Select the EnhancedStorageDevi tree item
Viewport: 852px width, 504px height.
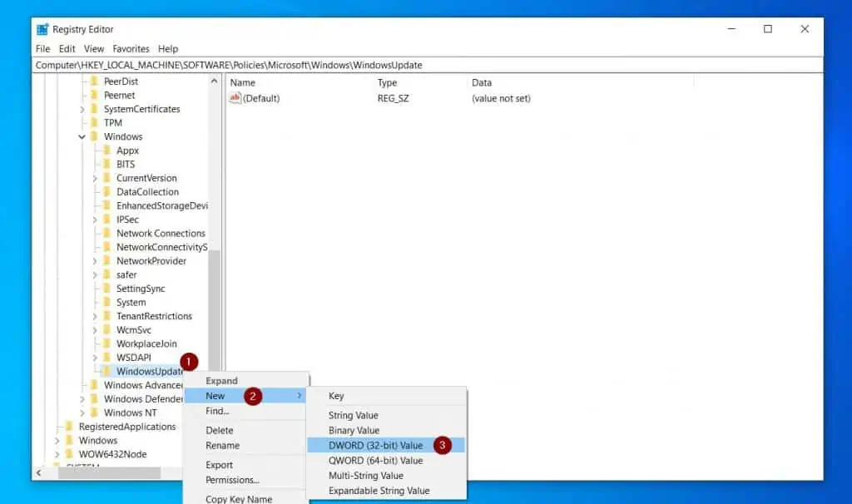pos(162,205)
